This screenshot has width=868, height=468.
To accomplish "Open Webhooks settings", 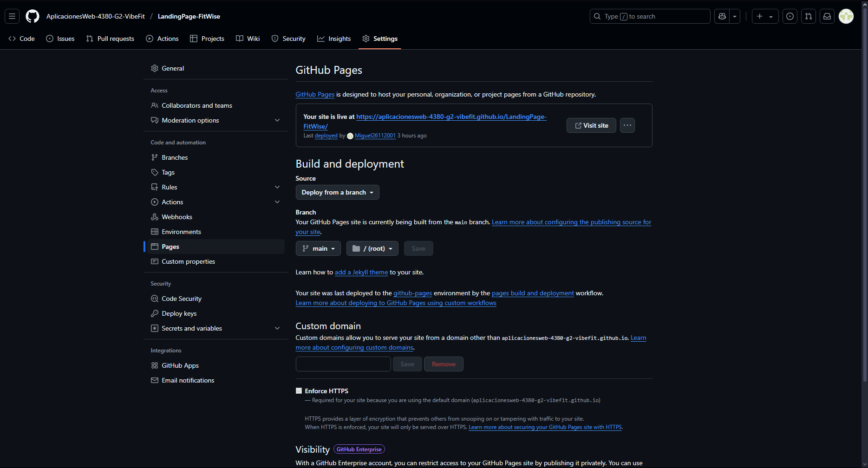I will point(216,217).
